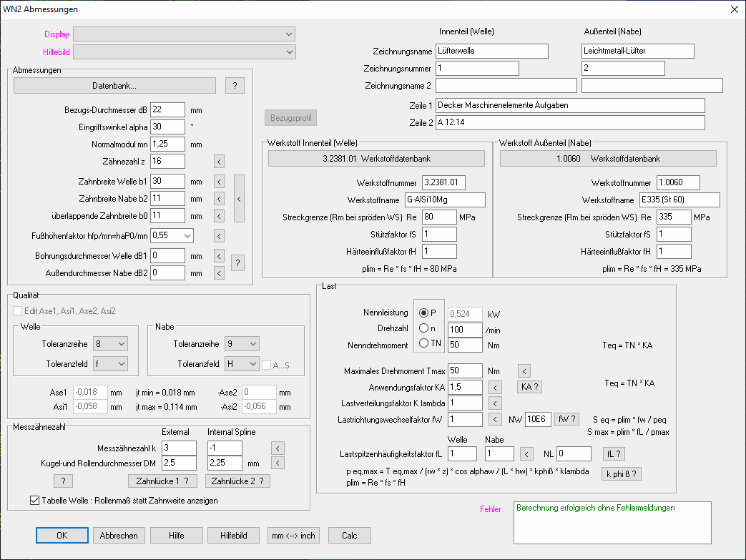Viewport: 746px width, 560px height.
Task: Select the 'TN' Nenndrehmoment radio button
Action: click(x=426, y=343)
